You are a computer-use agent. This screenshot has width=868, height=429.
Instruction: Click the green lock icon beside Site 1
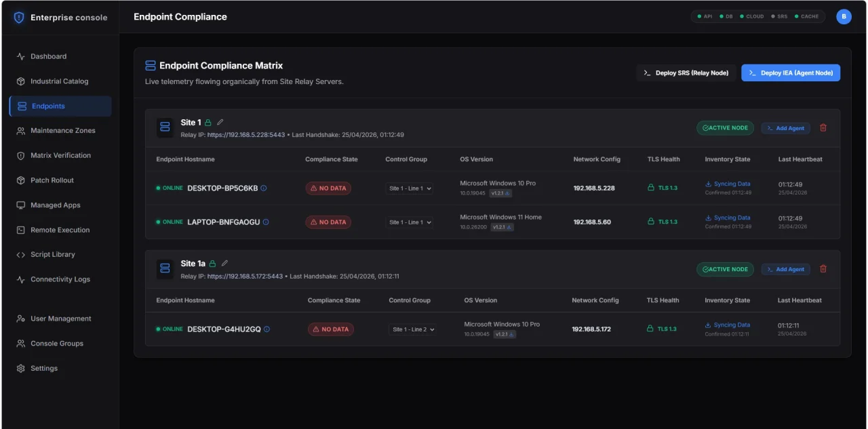tap(208, 123)
